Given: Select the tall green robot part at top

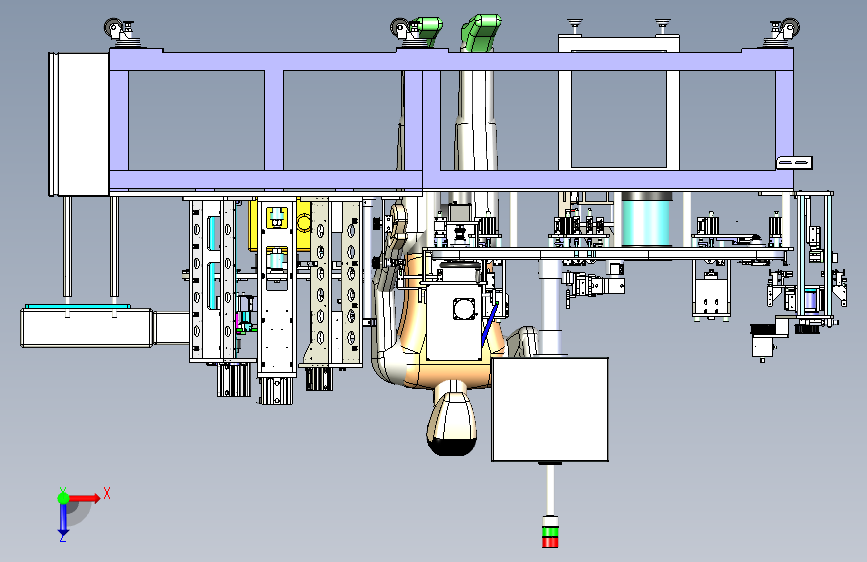Looking at the screenshot, I should 481,33.
